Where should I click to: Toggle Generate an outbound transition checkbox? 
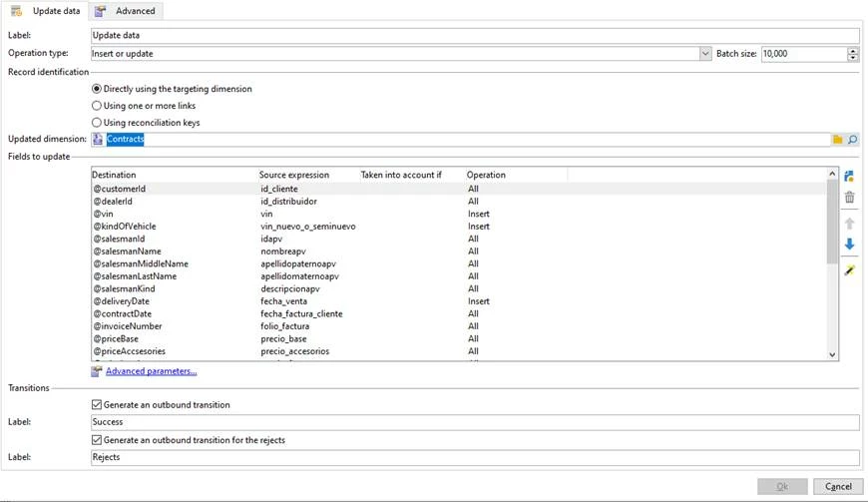coord(97,404)
